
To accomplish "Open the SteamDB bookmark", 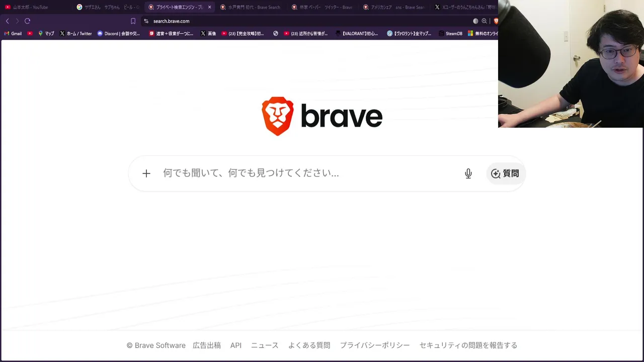I will [x=450, y=34].
